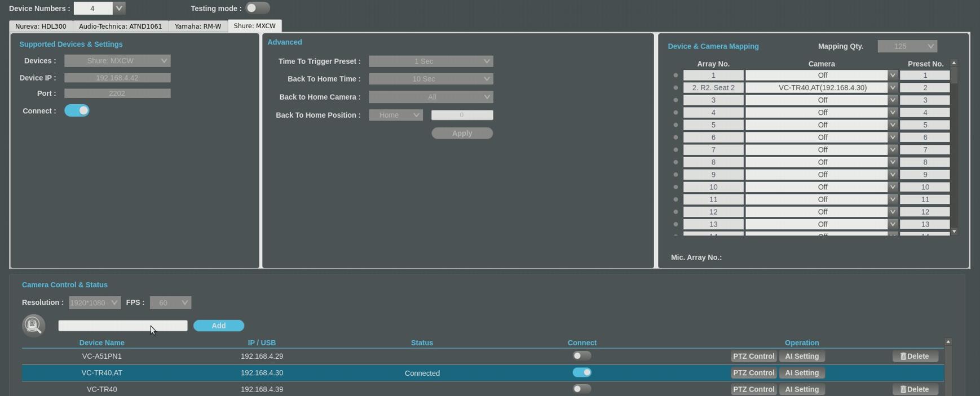Viewport: 980px width, 396px height.
Task: Click the camera search icon
Action: click(x=33, y=325)
